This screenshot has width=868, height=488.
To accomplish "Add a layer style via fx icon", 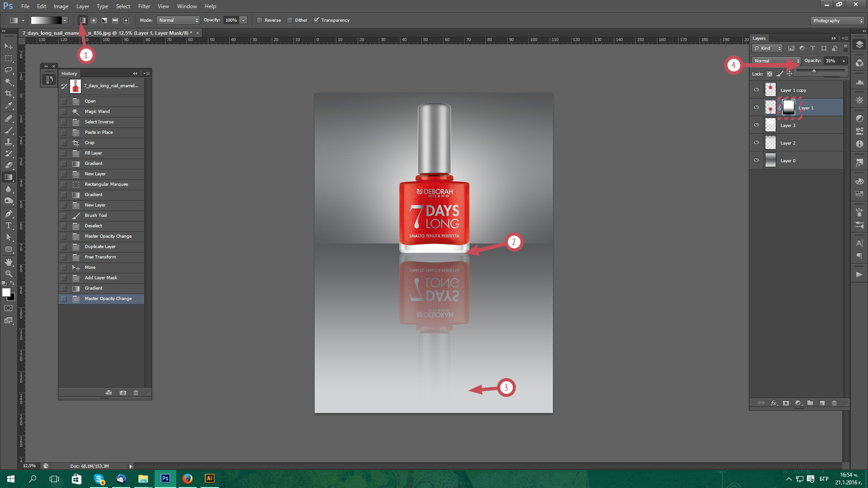I will (x=774, y=403).
